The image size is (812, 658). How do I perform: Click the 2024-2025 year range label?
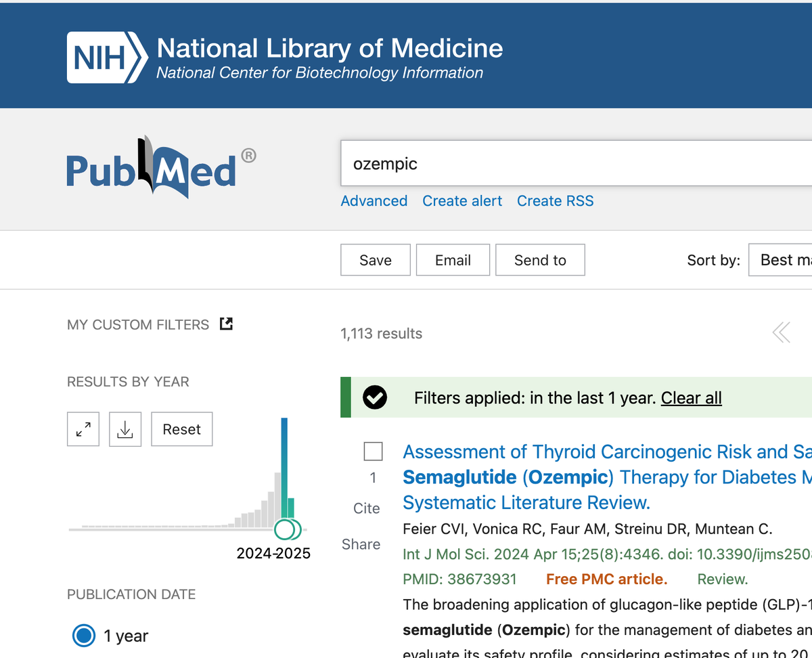[x=273, y=554]
